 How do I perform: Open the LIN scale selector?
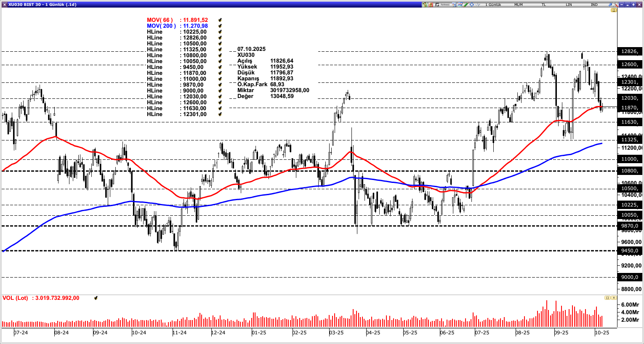tap(569, 5)
